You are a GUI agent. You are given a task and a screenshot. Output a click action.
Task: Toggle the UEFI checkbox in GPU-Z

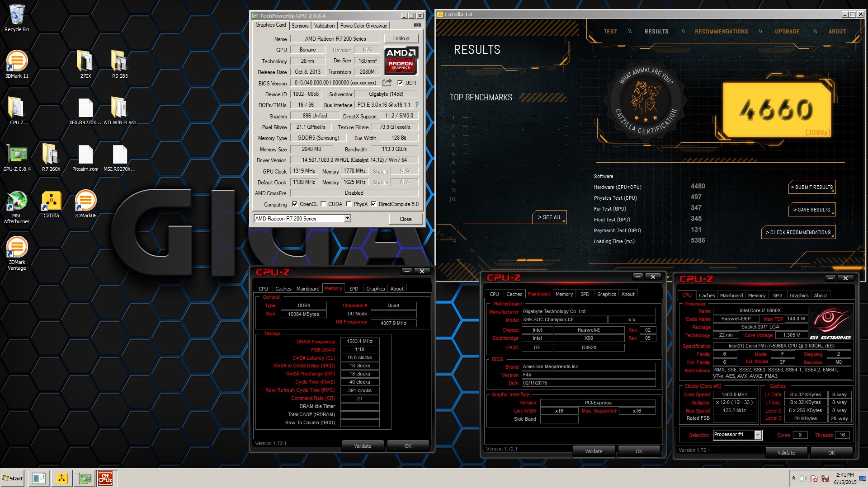(x=400, y=83)
